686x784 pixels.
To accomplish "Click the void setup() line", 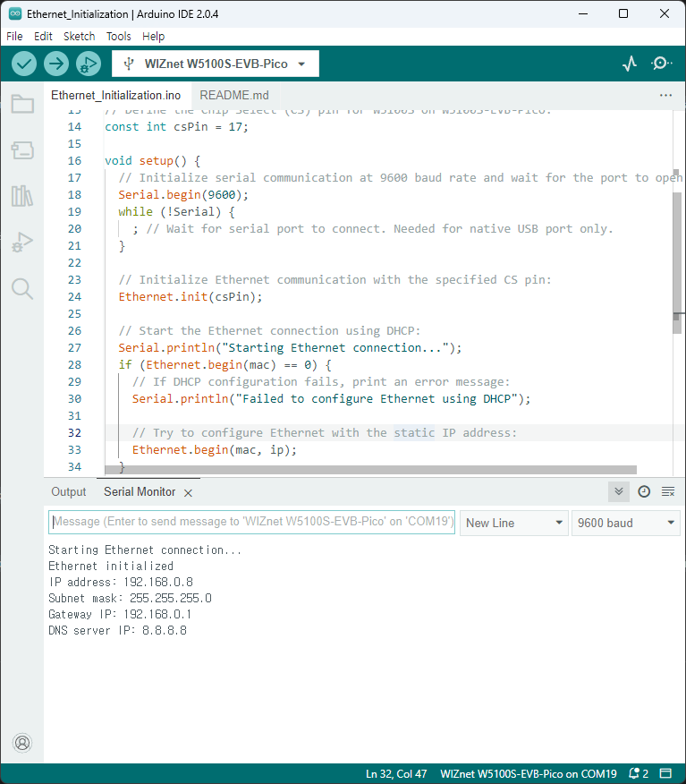I will (x=152, y=160).
